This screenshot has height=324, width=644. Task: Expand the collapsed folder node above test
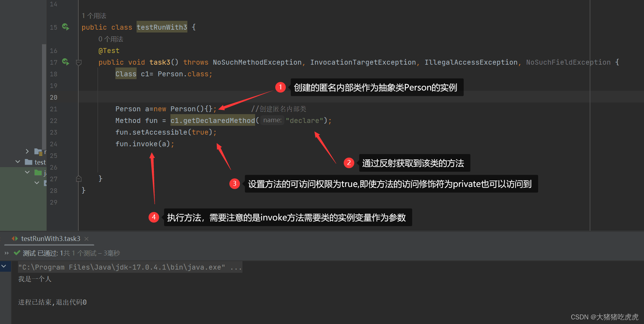click(27, 151)
